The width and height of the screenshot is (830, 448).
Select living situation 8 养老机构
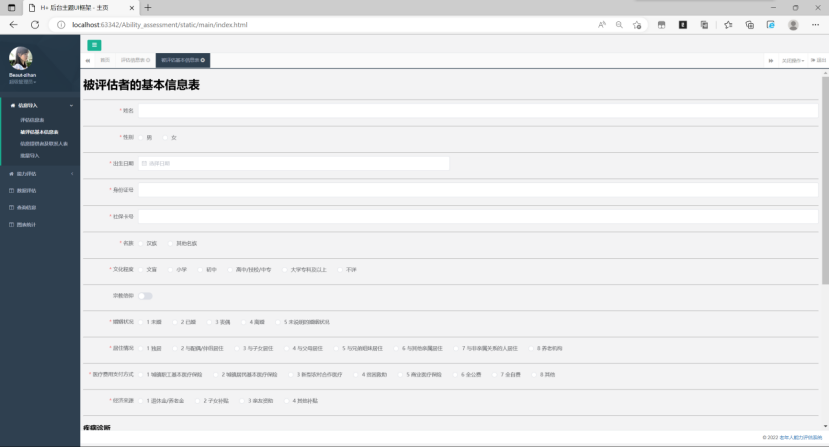(532, 348)
